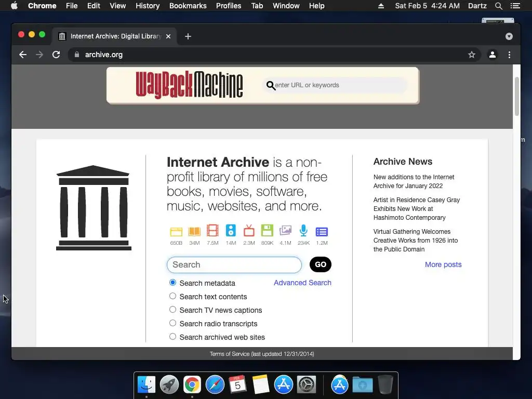This screenshot has width=532, height=399.
Task: Open the Collections (1.2M) list icon
Action: click(x=322, y=232)
